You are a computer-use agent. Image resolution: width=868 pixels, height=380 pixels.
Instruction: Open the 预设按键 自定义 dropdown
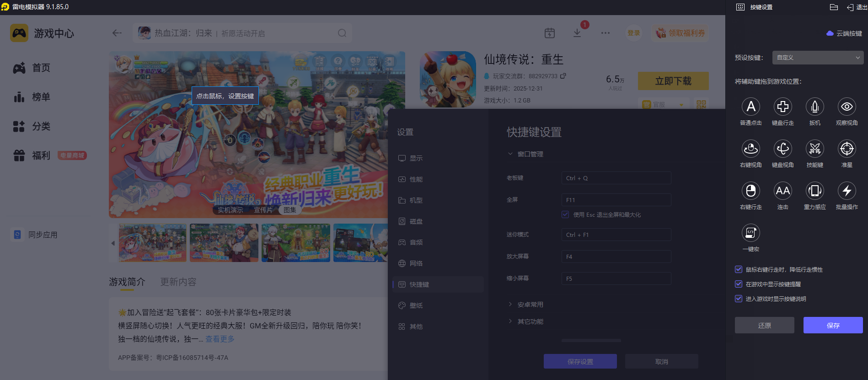click(x=818, y=58)
